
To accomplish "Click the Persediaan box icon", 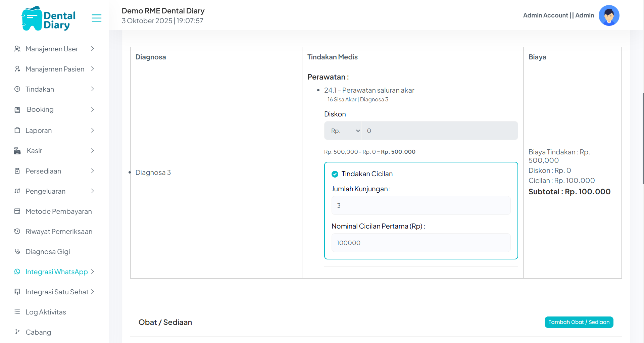I will 17,171.
